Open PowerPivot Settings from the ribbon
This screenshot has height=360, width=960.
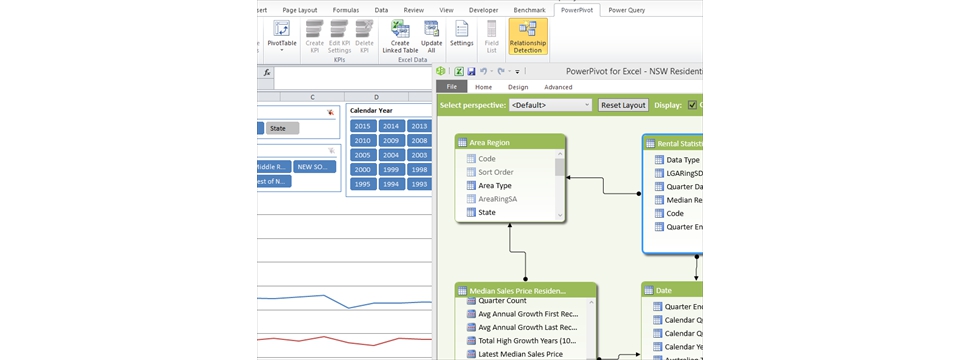pos(462,34)
